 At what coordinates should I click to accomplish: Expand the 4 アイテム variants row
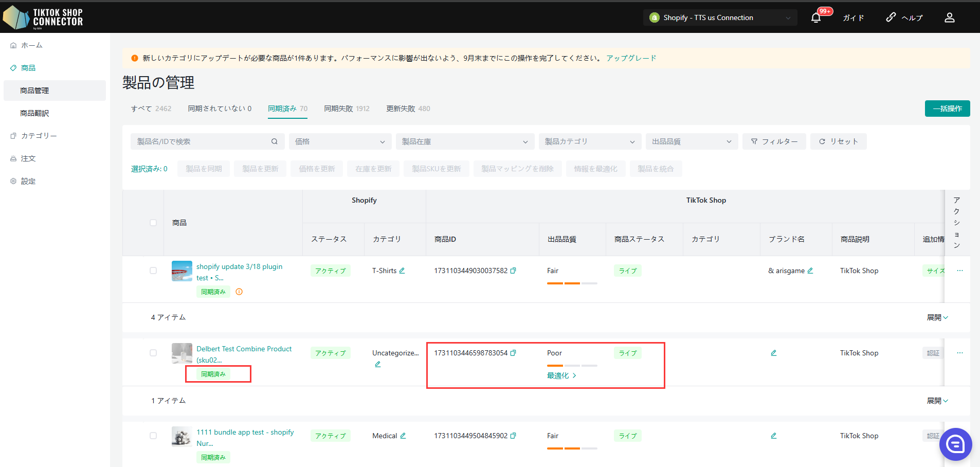coord(937,317)
